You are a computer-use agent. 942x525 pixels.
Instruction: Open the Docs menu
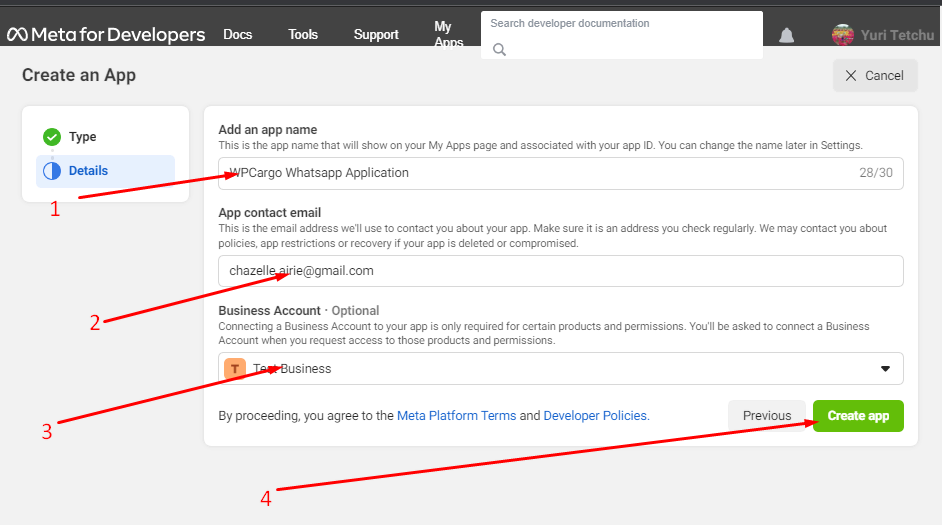pos(237,35)
